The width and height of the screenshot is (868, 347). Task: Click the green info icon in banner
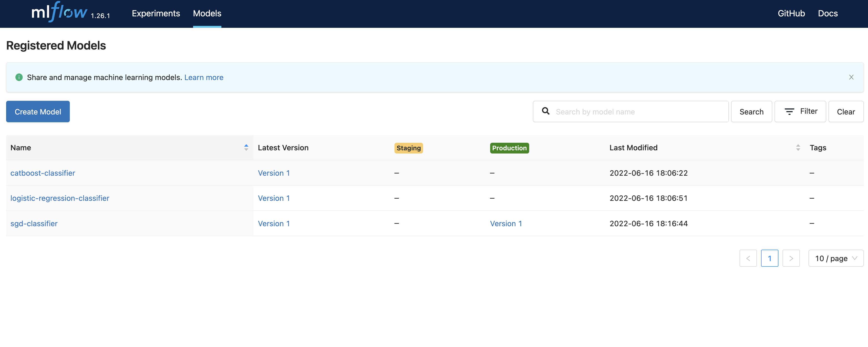tap(19, 77)
